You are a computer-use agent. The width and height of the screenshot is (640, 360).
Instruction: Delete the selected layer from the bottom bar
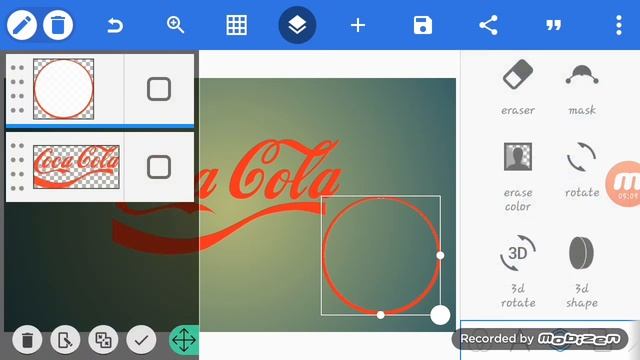click(27, 340)
